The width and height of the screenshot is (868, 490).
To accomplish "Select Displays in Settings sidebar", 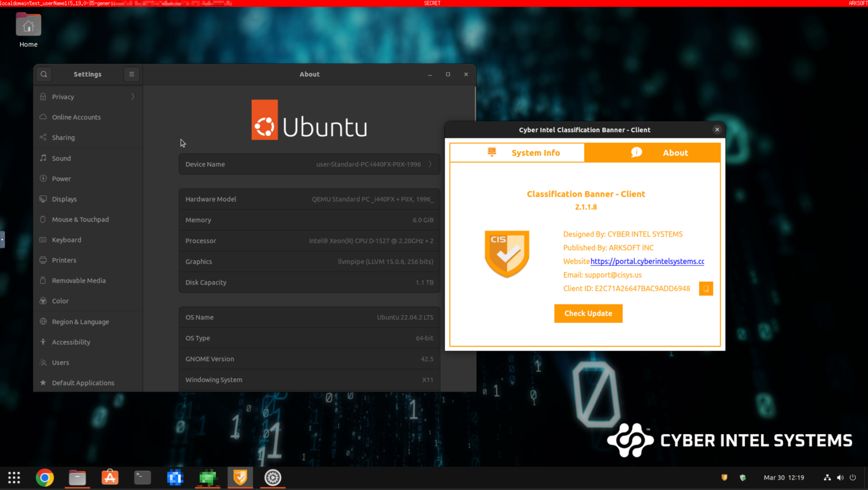I will click(64, 199).
